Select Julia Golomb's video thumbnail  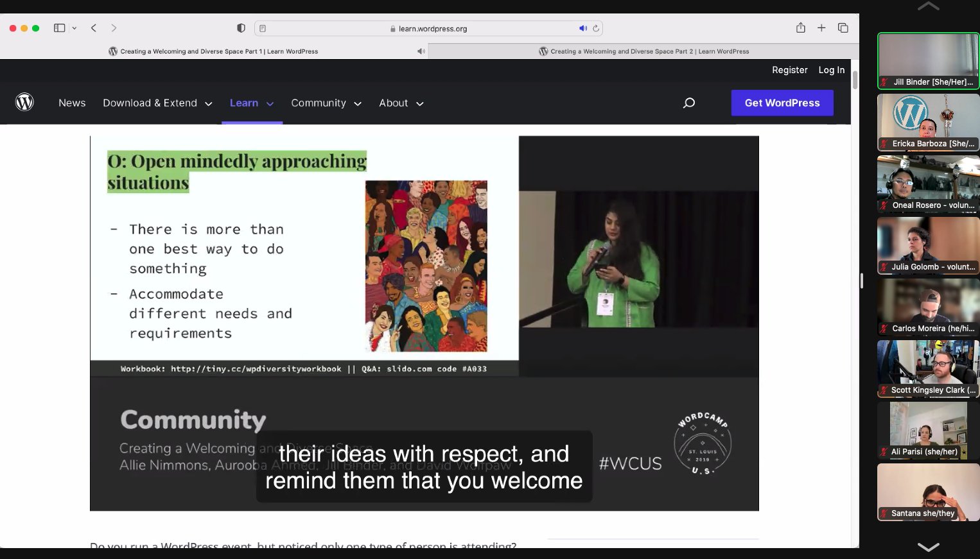[x=929, y=245]
